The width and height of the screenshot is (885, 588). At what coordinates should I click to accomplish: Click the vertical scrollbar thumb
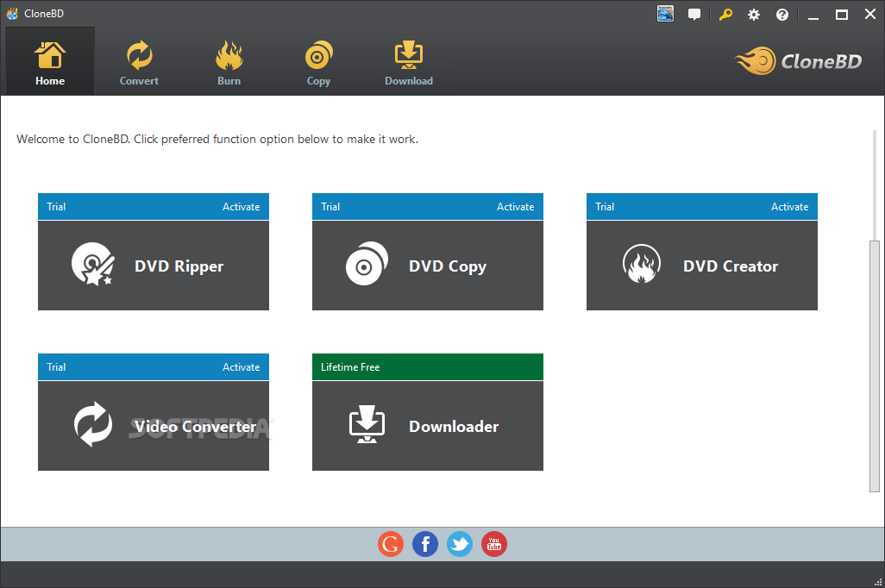click(x=875, y=366)
